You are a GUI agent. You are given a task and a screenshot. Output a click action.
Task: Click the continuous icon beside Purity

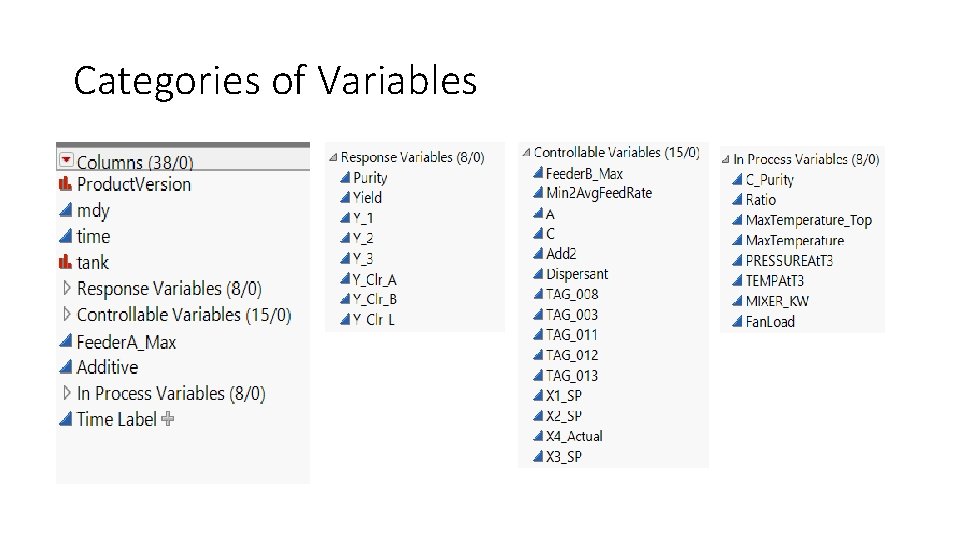(x=345, y=178)
